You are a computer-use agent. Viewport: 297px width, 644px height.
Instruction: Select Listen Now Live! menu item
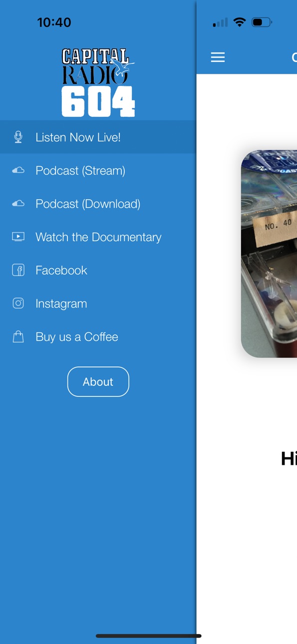[x=98, y=137]
